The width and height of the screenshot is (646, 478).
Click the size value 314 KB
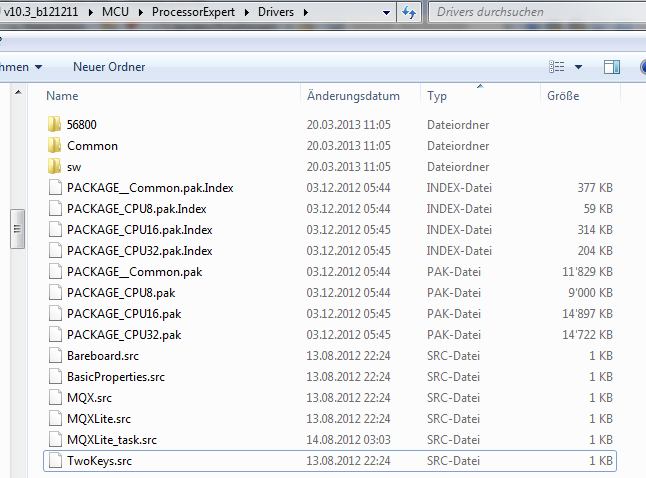pyautogui.click(x=595, y=230)
